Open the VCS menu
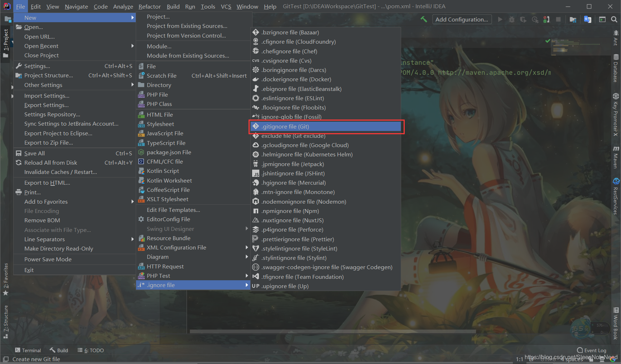621x364 pixels. pyautogui.click(x=226, y=6)
